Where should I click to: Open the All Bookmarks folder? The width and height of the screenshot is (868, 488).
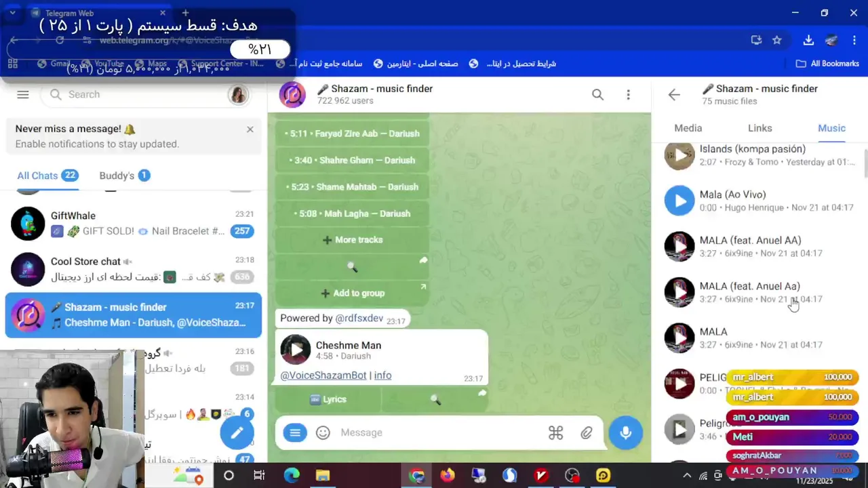[827, 64]
